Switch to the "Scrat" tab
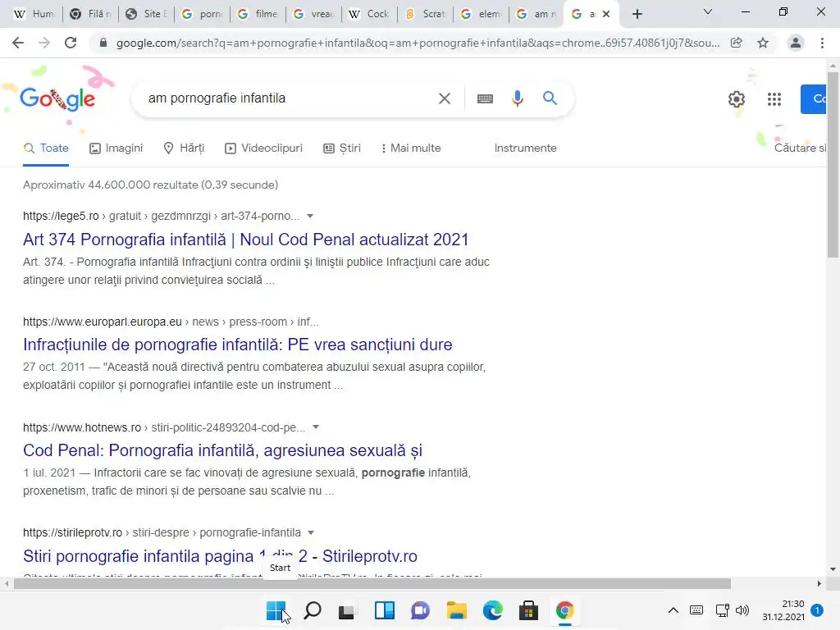This screenshot has width=840, height=630. pos(426,14)
